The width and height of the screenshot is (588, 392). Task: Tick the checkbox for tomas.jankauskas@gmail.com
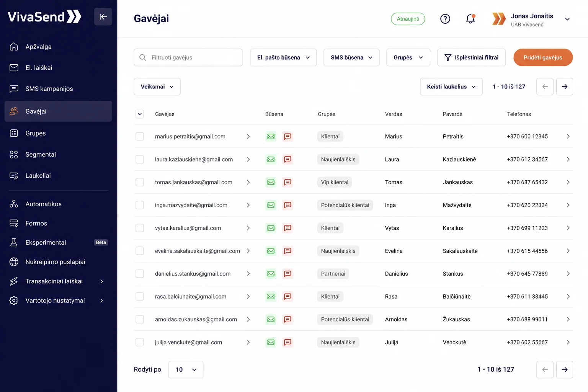140,182
